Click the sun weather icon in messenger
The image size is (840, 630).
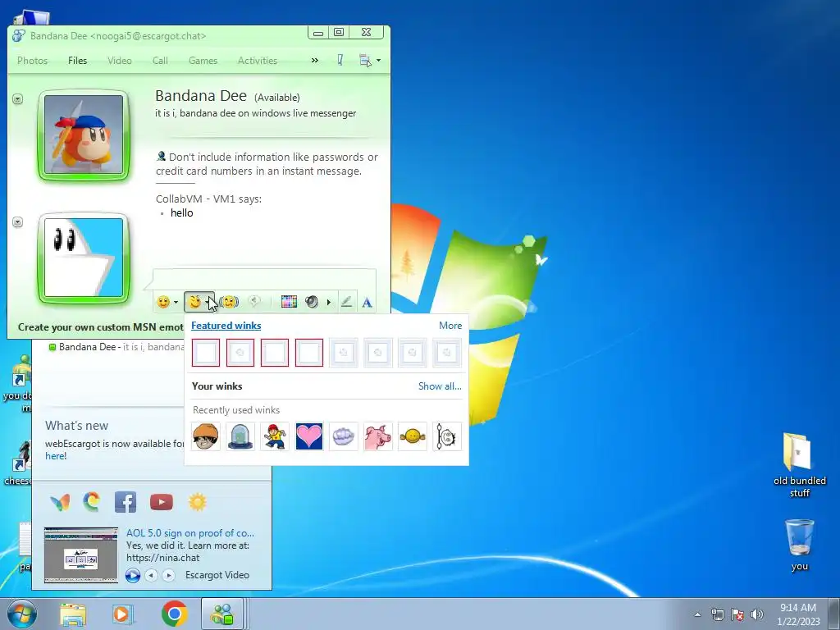(197, 502)
